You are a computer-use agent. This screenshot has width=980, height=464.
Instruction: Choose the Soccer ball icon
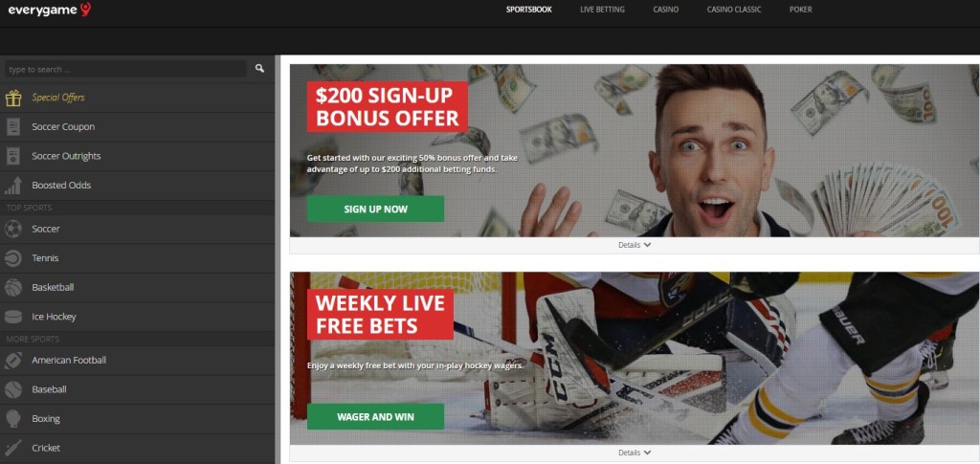(13, 230)
